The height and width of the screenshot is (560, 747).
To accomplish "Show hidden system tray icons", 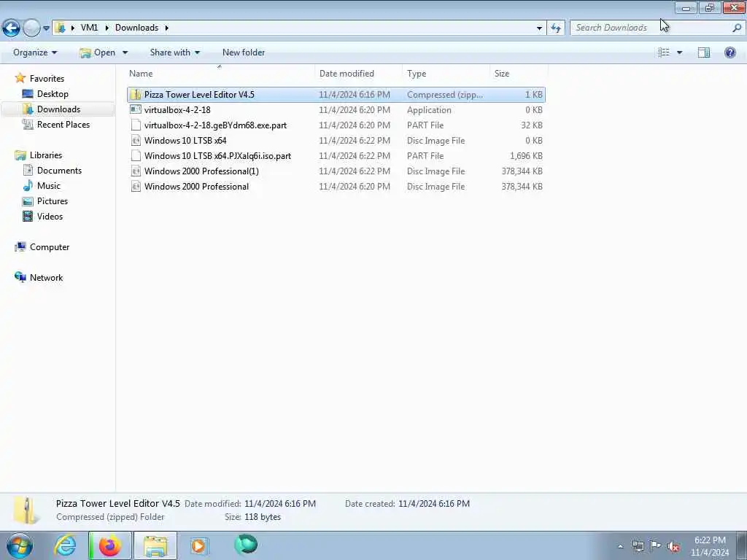I will coord(620,546).
